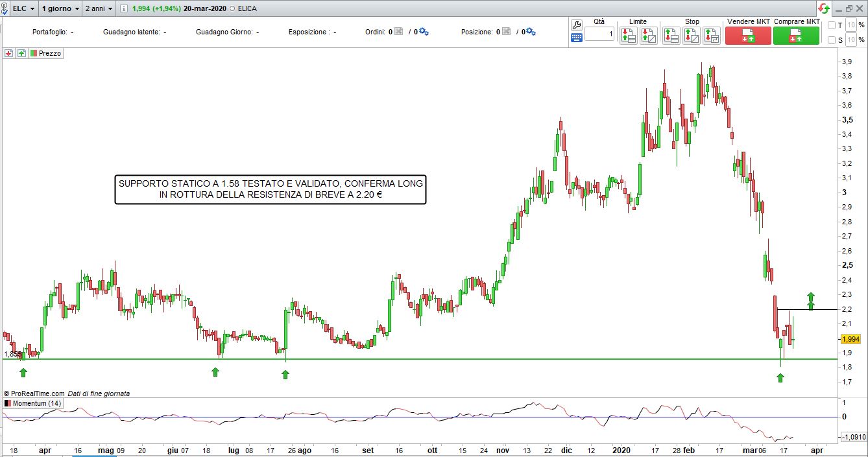
Task: Enable the S percentage checkbox
Action: (832, 40)
